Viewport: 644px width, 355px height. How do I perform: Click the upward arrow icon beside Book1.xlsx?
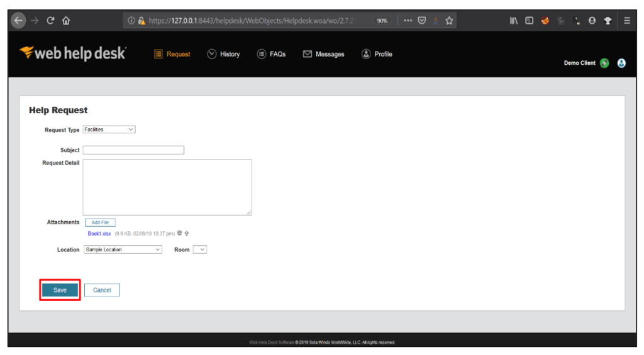[186, 233]
